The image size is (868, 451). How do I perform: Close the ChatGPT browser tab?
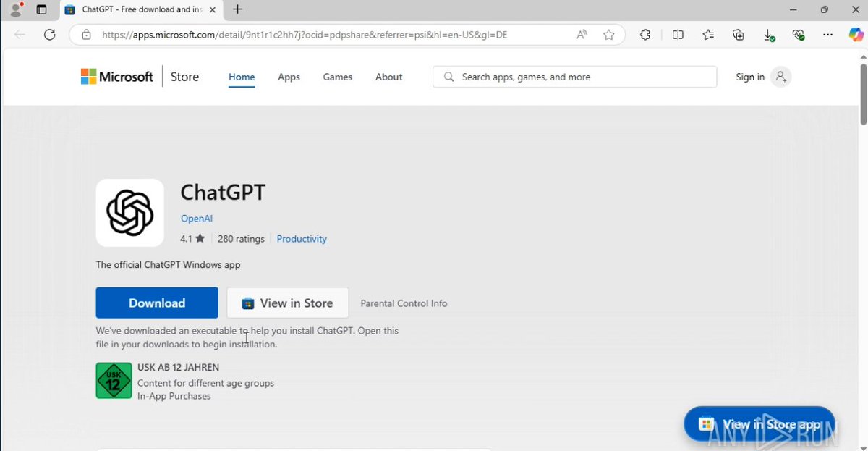click(213, 9)
